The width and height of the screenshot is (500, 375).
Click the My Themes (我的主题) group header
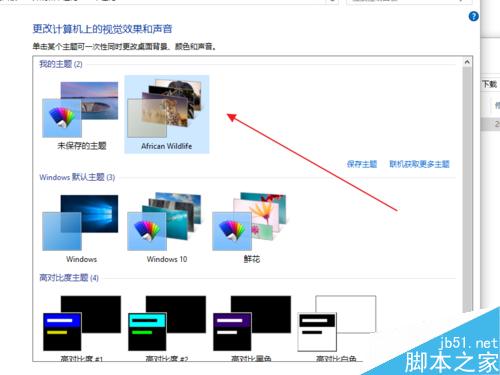coord(61,64)
